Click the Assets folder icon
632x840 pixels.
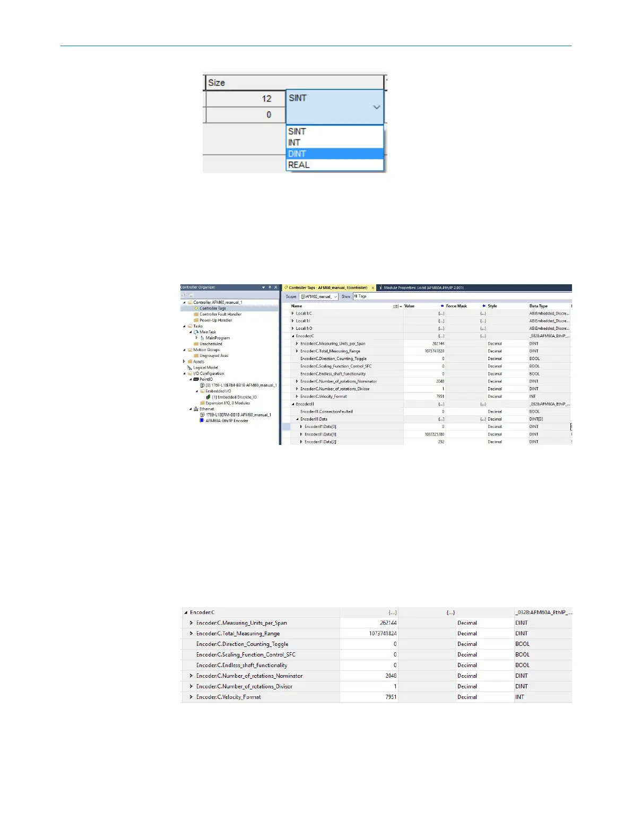pyautogui.click(x=190, y=362)
